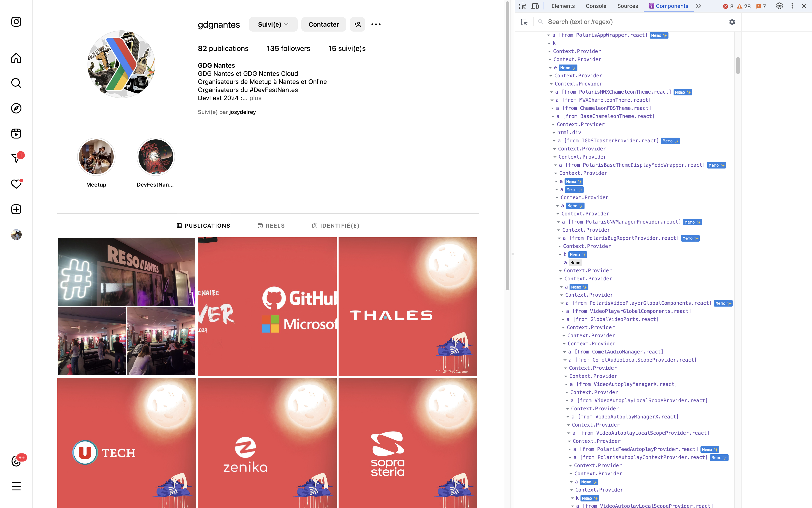Expand bio with plus link
Screen dimensions: 812x508
coord(255,98)
